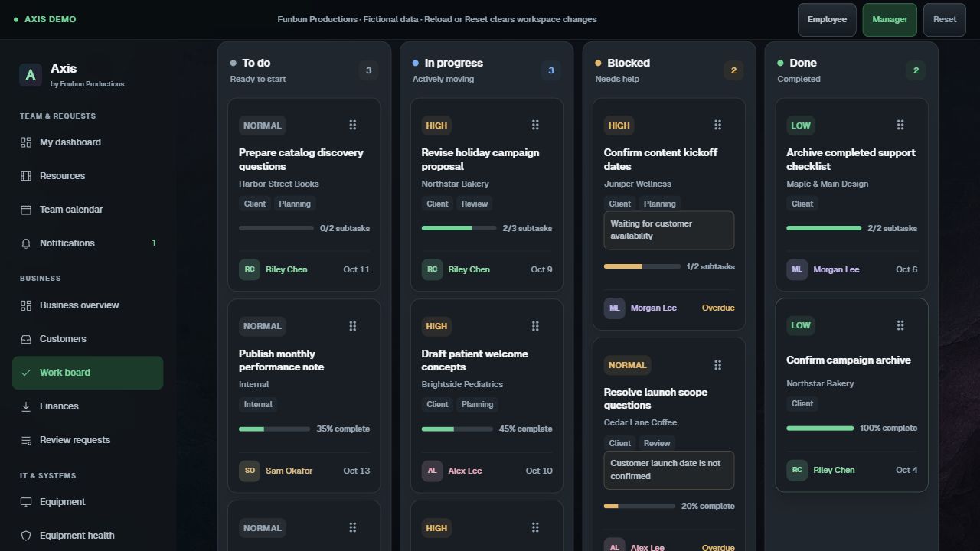This screenshot has height=551, width=980.
Task: Click the Notifications unread count 1
Action: click(x=154, y=243)
